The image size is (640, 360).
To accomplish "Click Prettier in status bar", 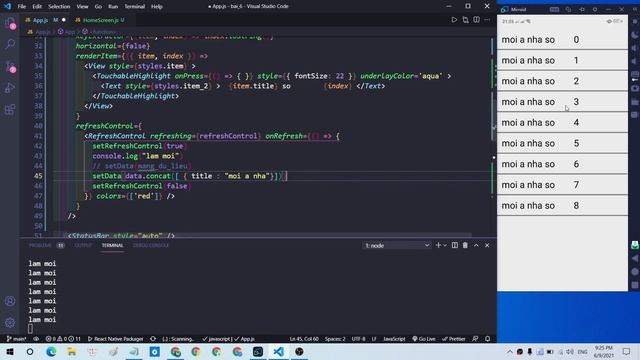I will click(454, 339).
